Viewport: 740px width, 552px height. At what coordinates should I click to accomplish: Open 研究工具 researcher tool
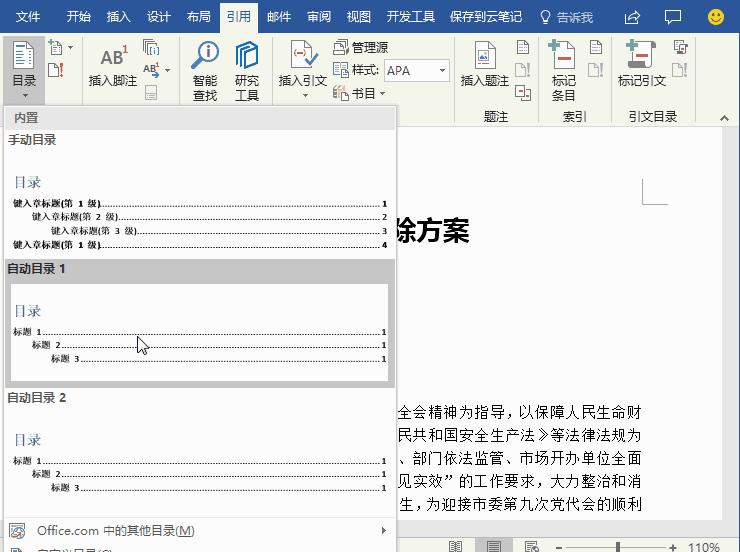pos(247,71)
